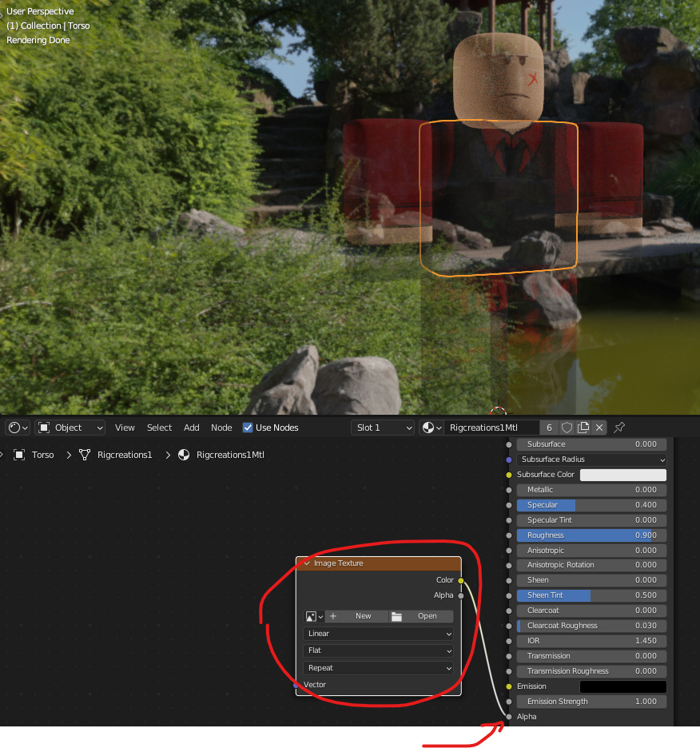Viewport: 700px width, 748px height.
Task: Click the material user count 6
Action: pos(549,428)
